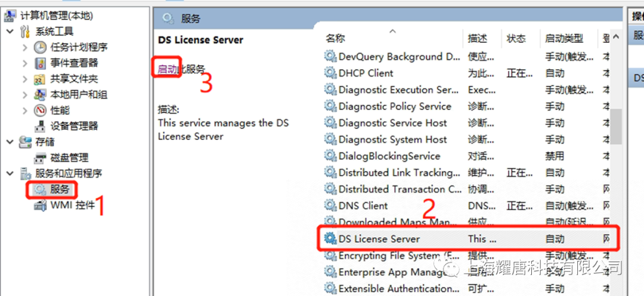Click Extensible Authentication service gear icon
Screen dimensions: 644x296
coord(330,288)
